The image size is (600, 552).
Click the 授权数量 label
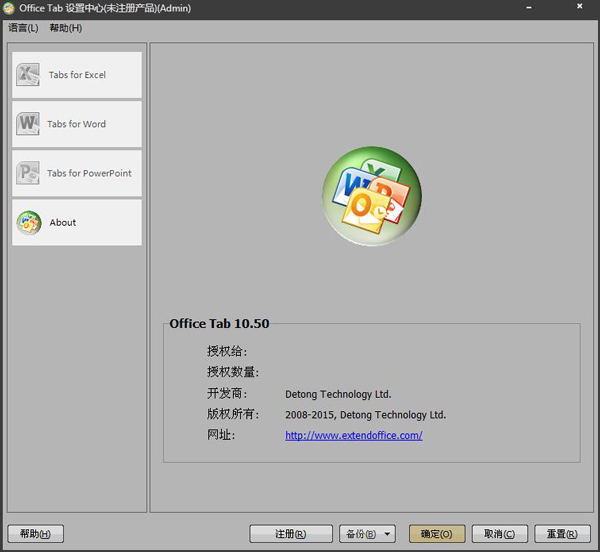tap(233, 371)
